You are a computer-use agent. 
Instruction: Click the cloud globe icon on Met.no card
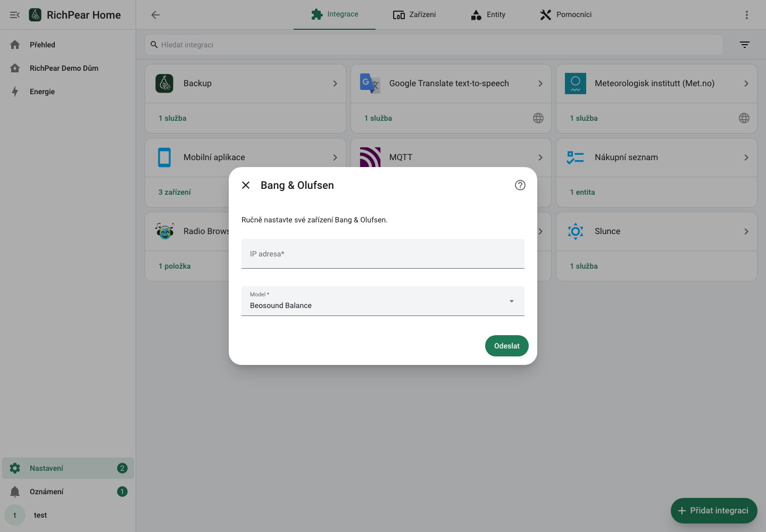point(744,118)
